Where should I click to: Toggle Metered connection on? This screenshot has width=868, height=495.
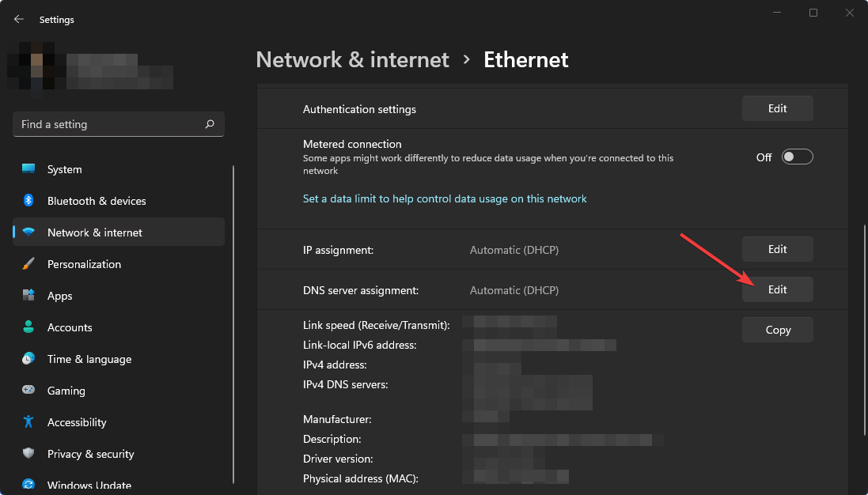tap(797, 157)
